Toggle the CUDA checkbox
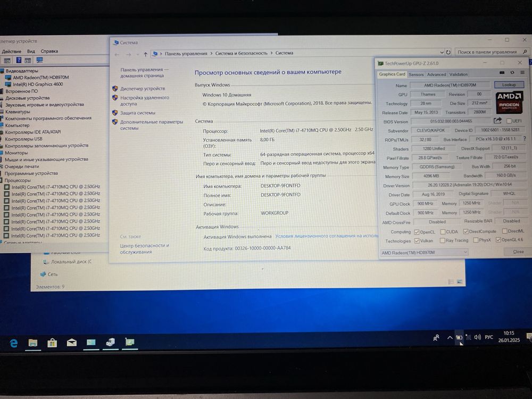532x399 pixels. (x=443, y=232)
